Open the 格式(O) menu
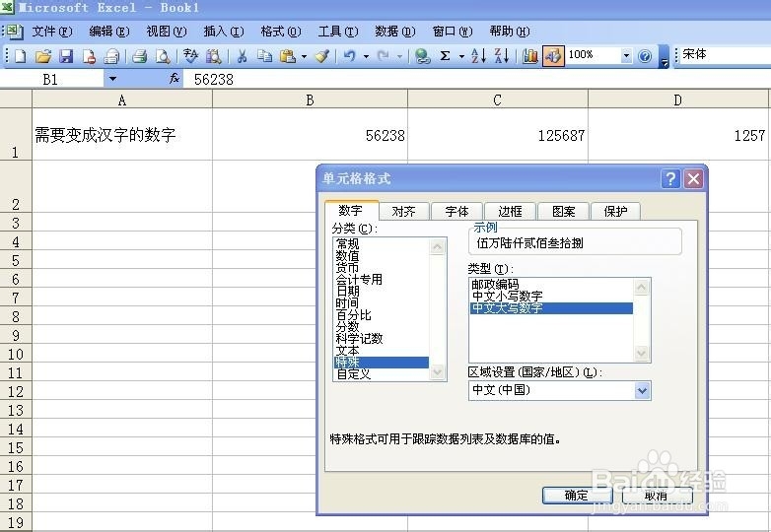This screenshot has width=771, height=532. (x=281, y=32)
